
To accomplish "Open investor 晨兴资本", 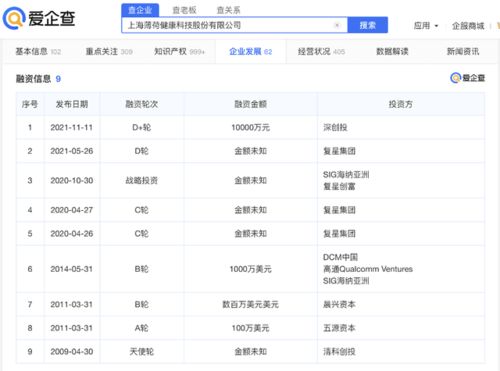I will tap(339, 304).
